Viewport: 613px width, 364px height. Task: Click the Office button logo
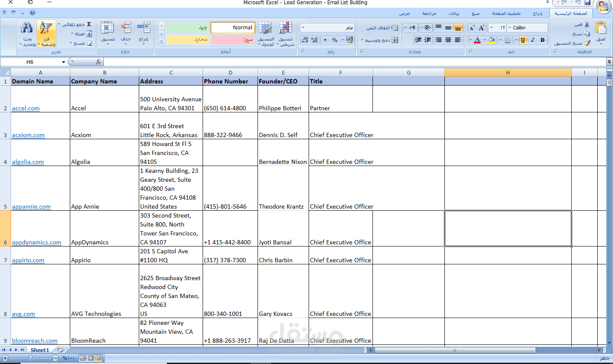(x=604, y=6)
